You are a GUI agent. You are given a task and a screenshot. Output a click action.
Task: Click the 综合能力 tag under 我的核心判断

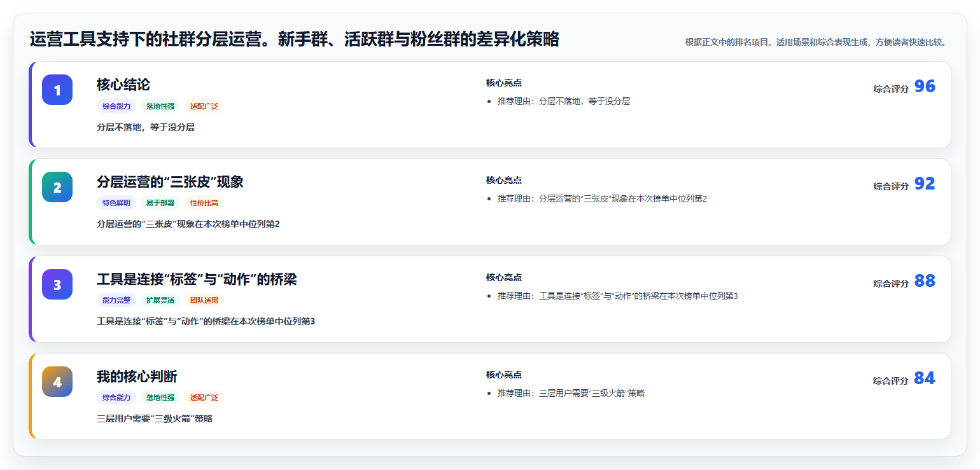pyautogui.click(x=116, y=397)
